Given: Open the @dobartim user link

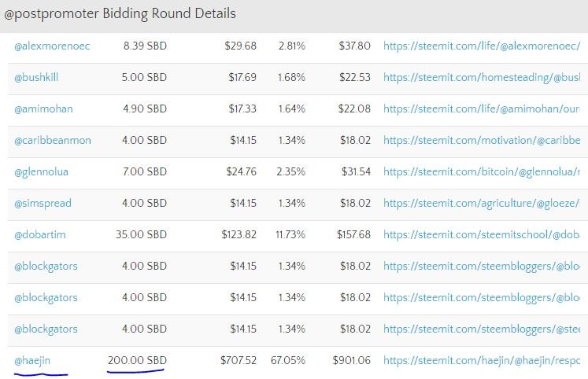Looking at the screenshot, I should [39, 235].
